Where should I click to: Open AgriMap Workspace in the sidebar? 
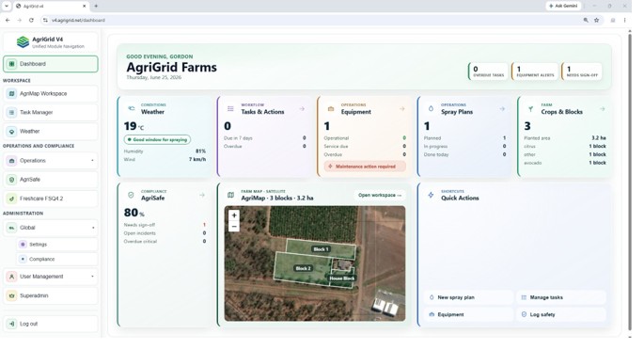tap(51, 94)
